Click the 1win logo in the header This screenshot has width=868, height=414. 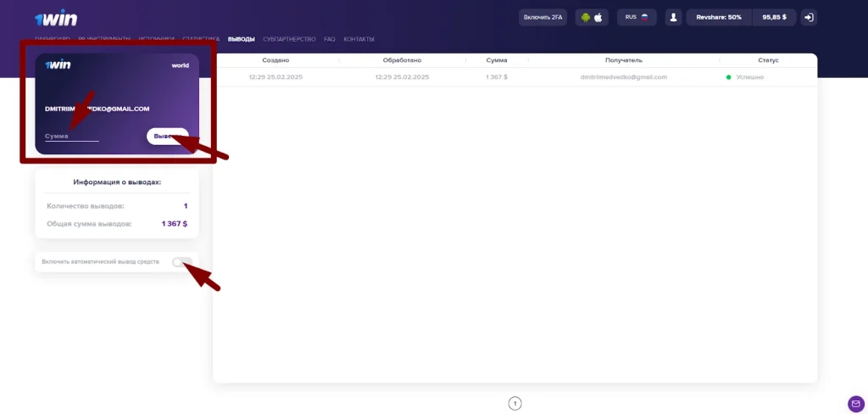56,19
